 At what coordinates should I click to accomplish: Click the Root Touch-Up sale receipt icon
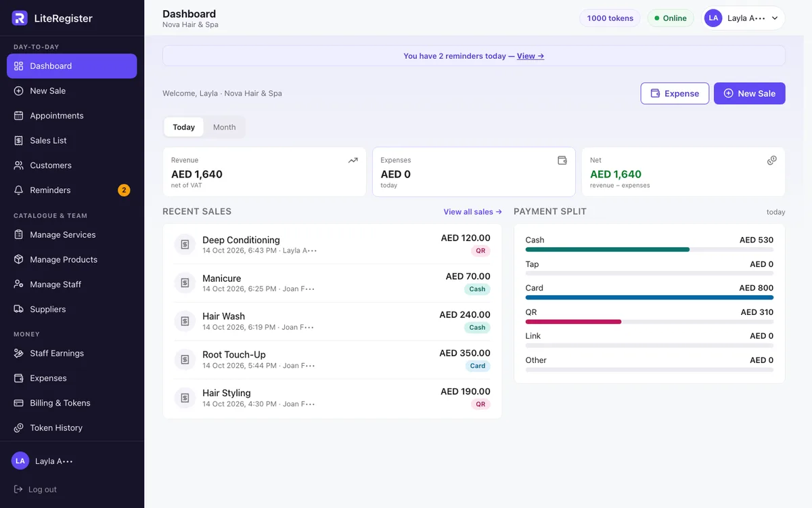(x=185, y=360)
